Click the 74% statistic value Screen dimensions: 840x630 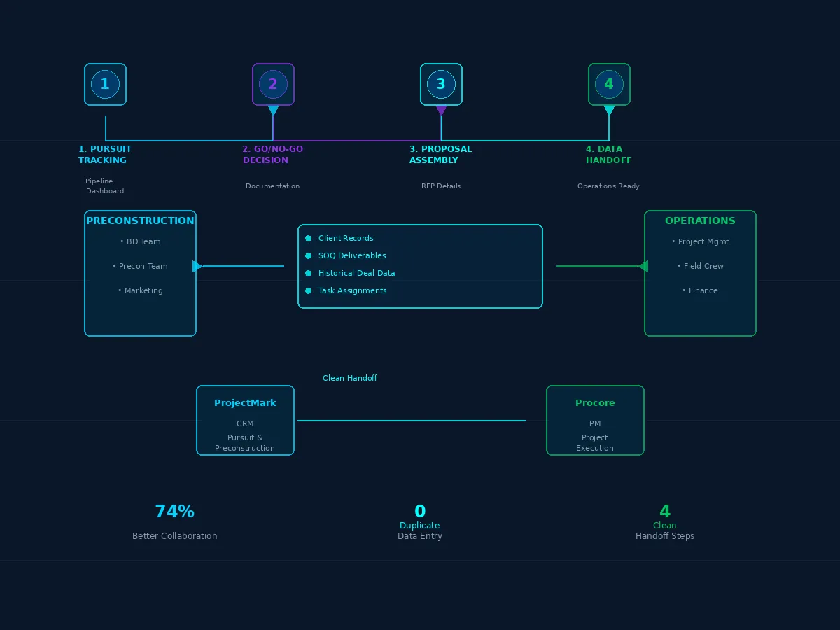coord(175,512)
